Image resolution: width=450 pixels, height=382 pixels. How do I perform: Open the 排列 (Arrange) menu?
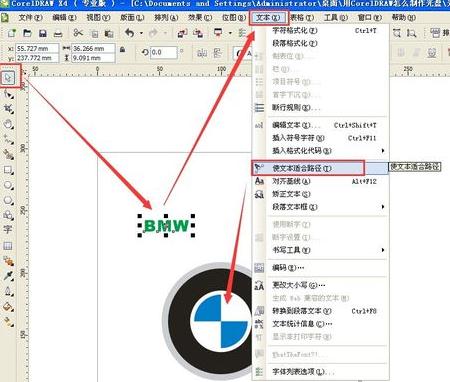(x=166, y=17)
